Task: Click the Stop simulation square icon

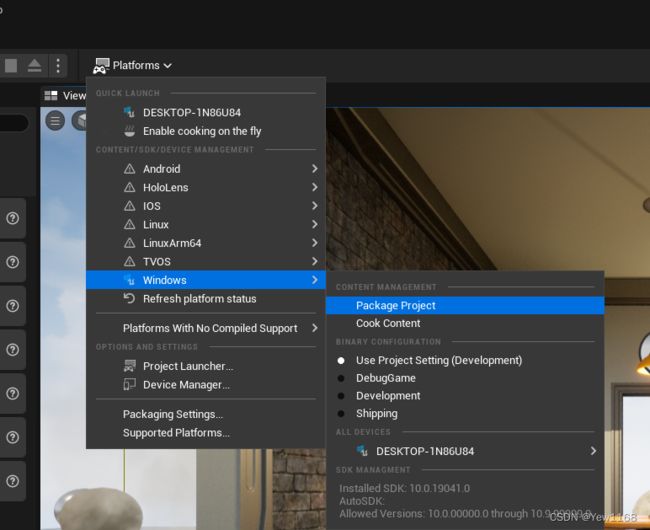Action: tap(11, 65)
